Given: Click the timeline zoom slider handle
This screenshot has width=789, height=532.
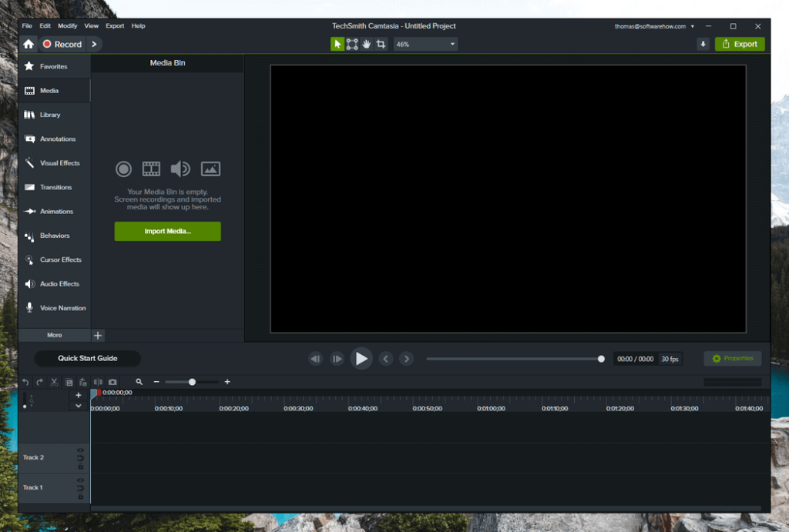Looking at the screenshot, I should pyautogui.click(x=192, y=382).
